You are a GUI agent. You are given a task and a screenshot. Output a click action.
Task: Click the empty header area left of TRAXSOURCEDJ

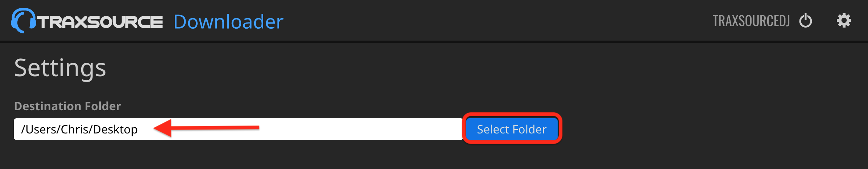[x=508, y=21]
